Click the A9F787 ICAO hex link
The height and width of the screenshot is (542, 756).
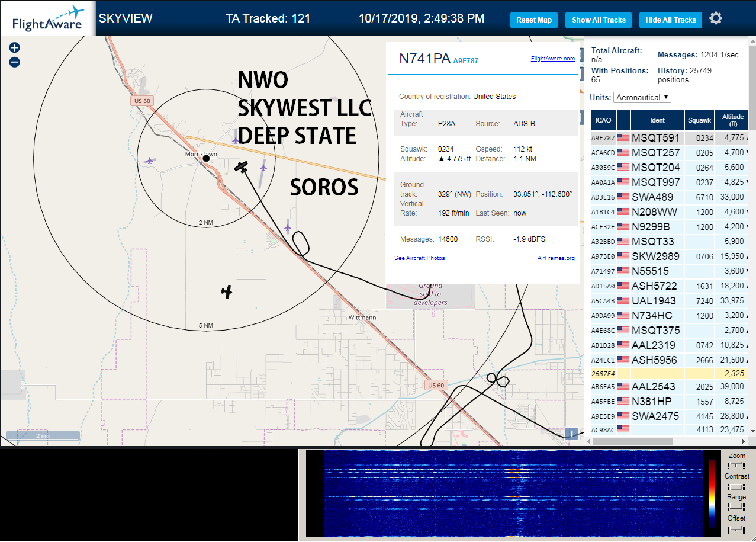(466, 60)
